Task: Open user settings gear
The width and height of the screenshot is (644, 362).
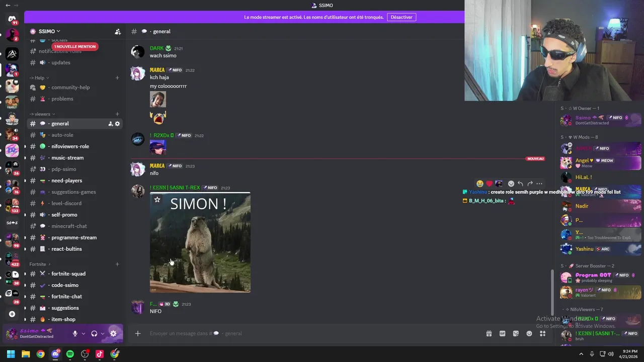Action: coord(113,333)
